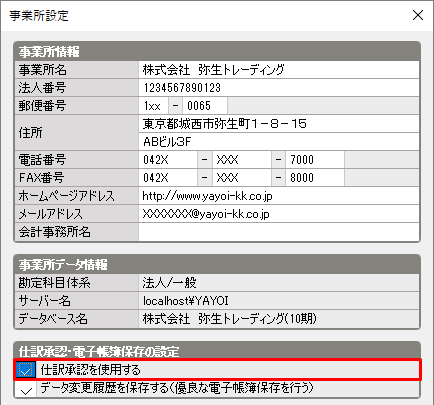Image resolution: width=434 pixels, height=405 pixels.
Task: Click the address line 東京都城西市弥生町1-8-15
Action: pyautogui.click(x=279, y=124)
